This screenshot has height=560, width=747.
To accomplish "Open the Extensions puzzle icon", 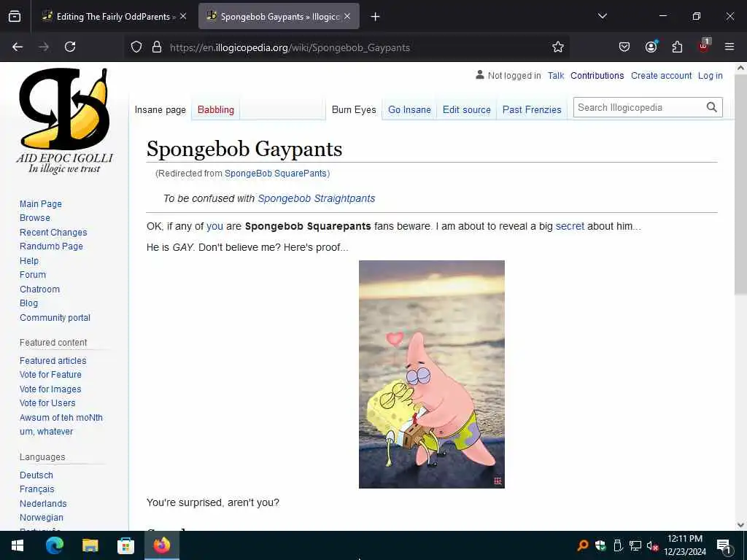I will click(x=677, y=47).
